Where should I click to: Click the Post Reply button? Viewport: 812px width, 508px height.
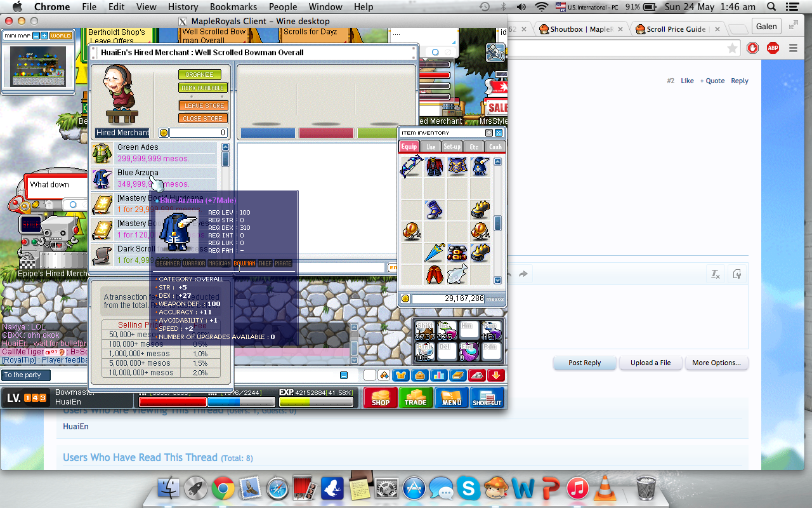click(584, 363)
